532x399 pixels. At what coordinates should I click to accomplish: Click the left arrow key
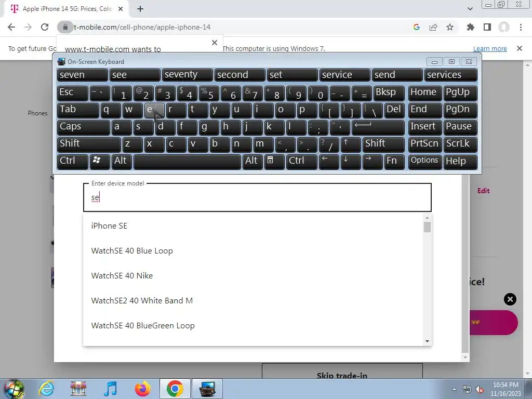(329, 162)
